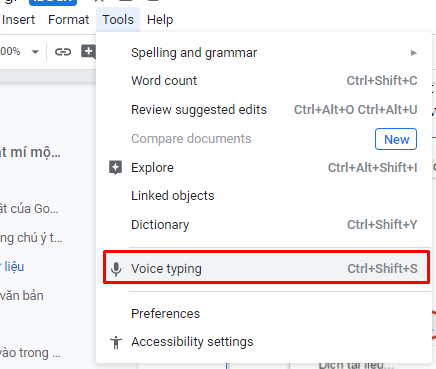The height and width of the screenshot is (369, 436).
Task: Expand the Spelling and grammar submenu arrow
Action: pos(414,53)
